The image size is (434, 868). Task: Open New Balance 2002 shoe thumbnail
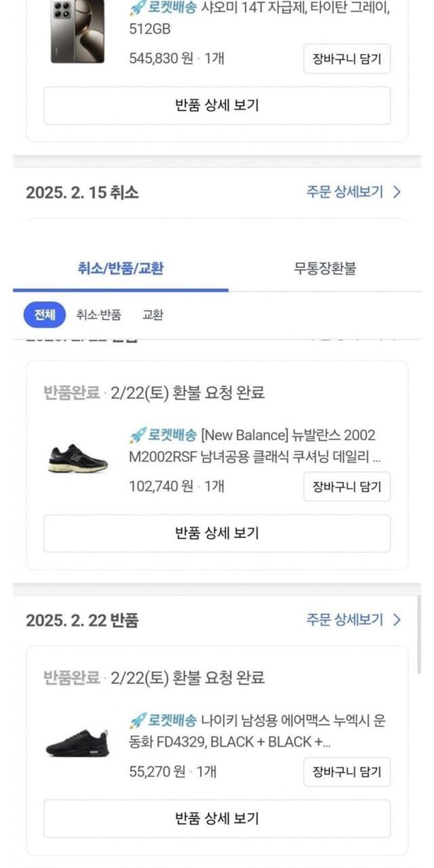click(78, 458)
